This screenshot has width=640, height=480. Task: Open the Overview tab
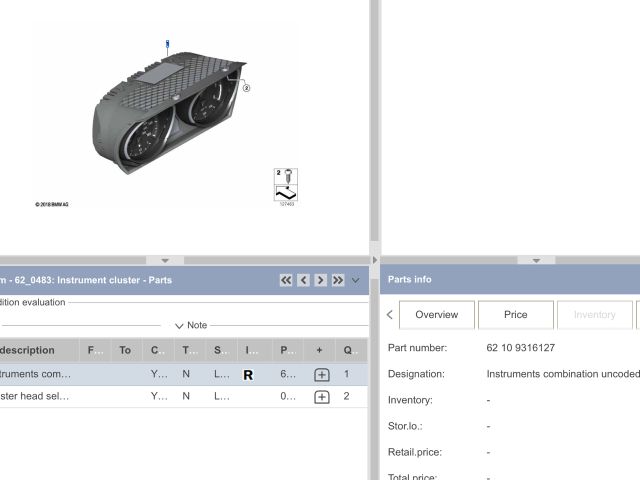pos(436,314)
